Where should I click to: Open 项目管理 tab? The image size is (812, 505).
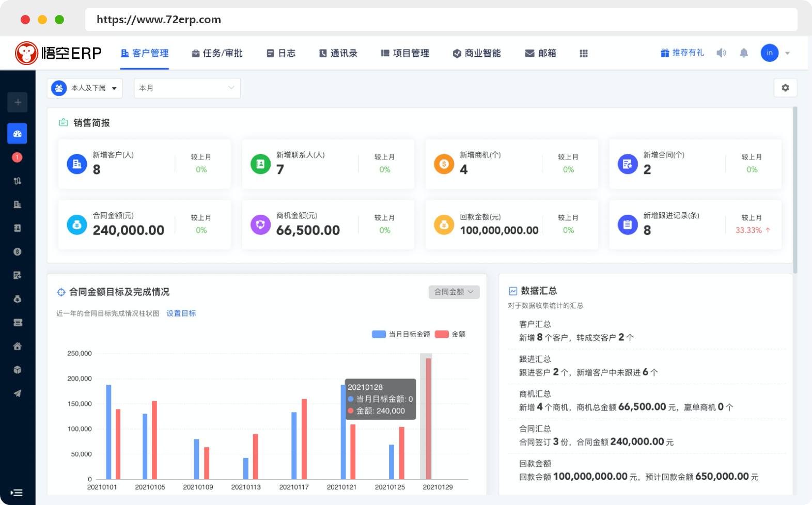click(405, 53)
